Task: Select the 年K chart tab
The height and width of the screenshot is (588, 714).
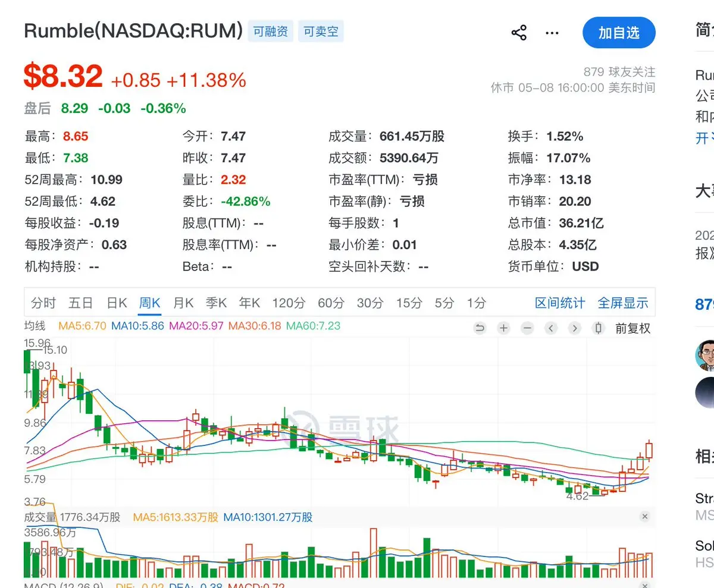Action: (250, 303)
